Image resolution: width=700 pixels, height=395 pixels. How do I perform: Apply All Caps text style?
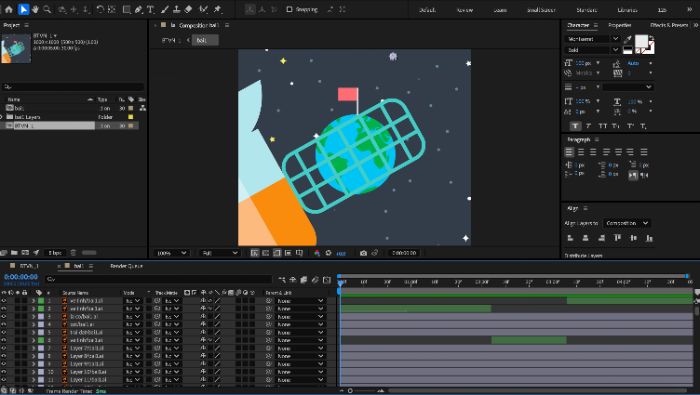603,126
